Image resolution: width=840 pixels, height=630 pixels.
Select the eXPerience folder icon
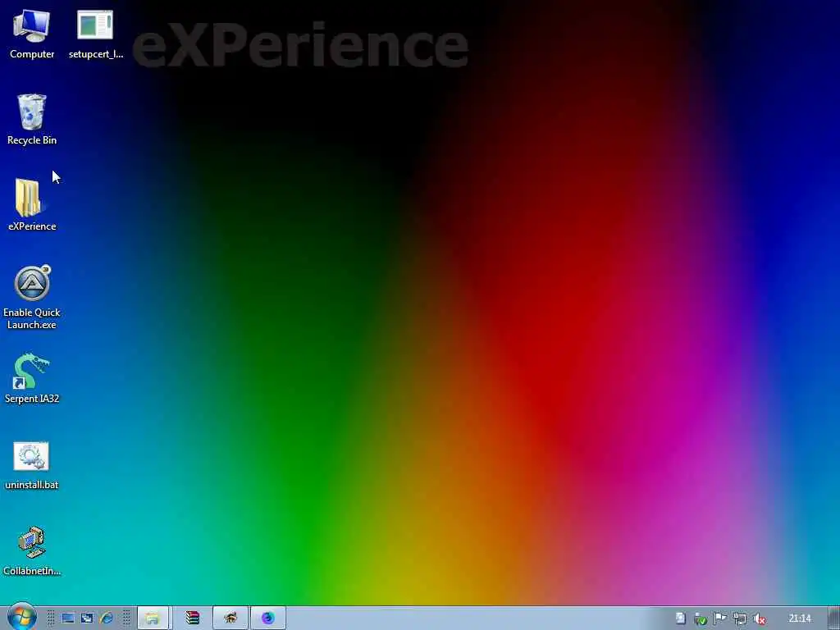pos(32,206)
